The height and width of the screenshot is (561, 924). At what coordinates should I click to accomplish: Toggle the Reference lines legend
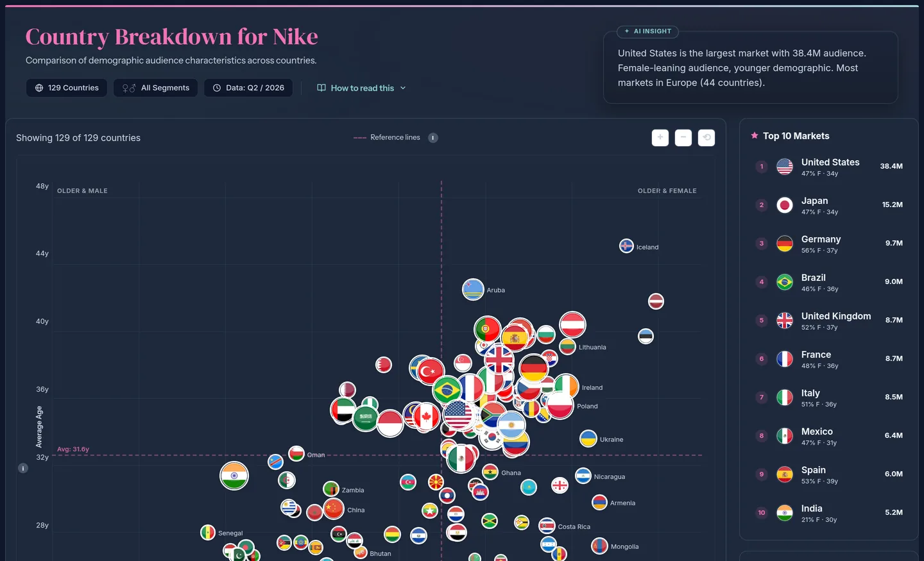coord(387,138)
